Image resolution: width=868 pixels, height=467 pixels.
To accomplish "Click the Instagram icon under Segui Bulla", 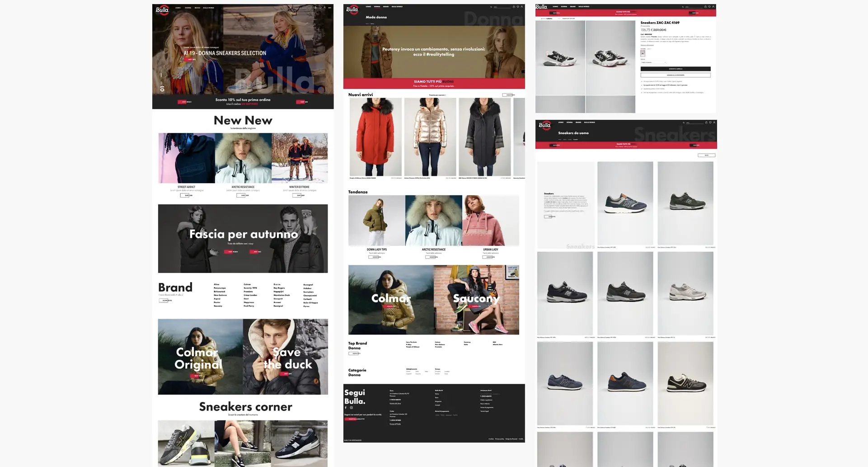I will pyautogui.click(x=352, y=407).
